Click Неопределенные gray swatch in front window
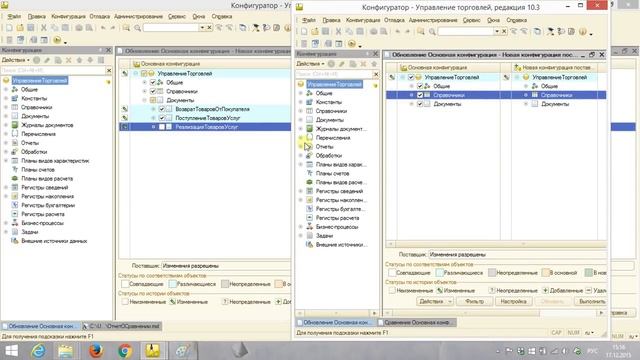Viewport: 640px width, 360px height. (492, 273)
